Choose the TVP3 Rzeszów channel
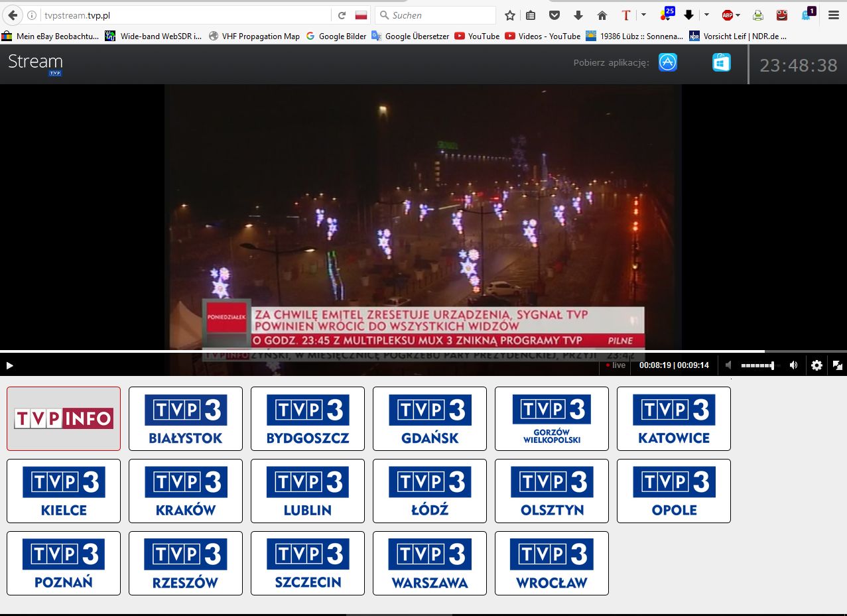The width and height of the screenshot is (847, 616). pos(186,563)
